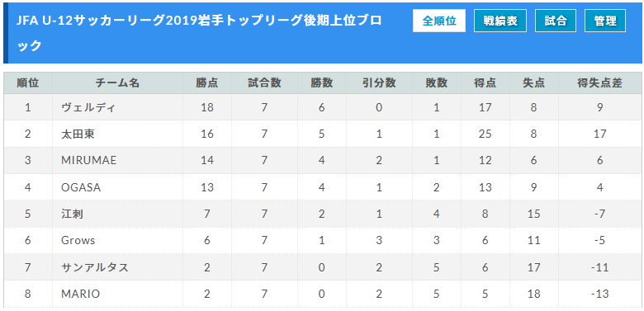Select the ヴェルディ team name
The image size is (644, 311).
click(88, 107)
